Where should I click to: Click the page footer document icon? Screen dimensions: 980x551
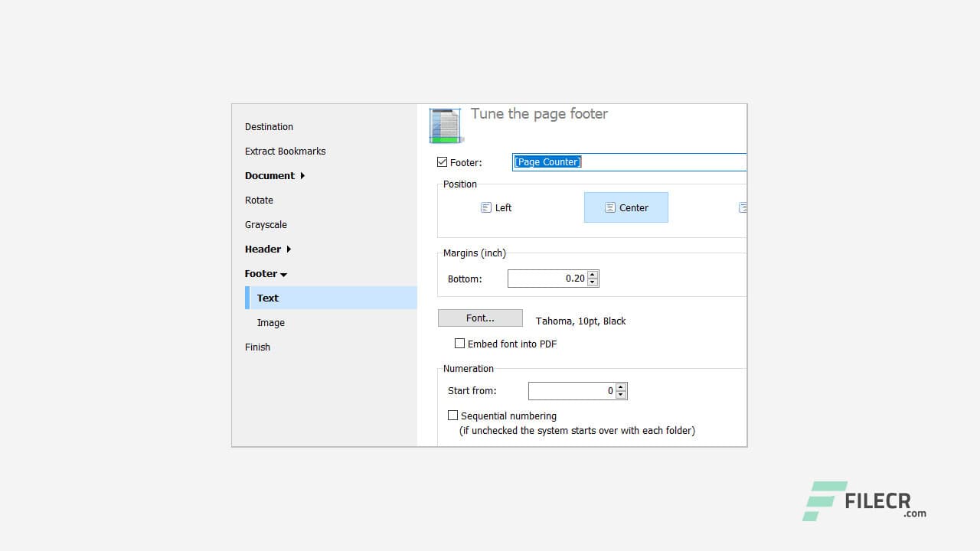tap(446, 125)
